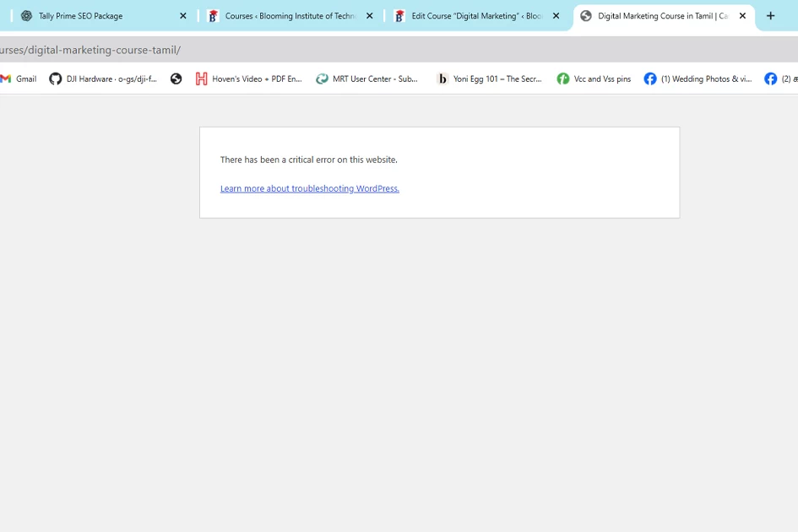Click the address bar URL digital-marketing-course-tamil
The image size is (798, 532).
(x=90, y=50)
